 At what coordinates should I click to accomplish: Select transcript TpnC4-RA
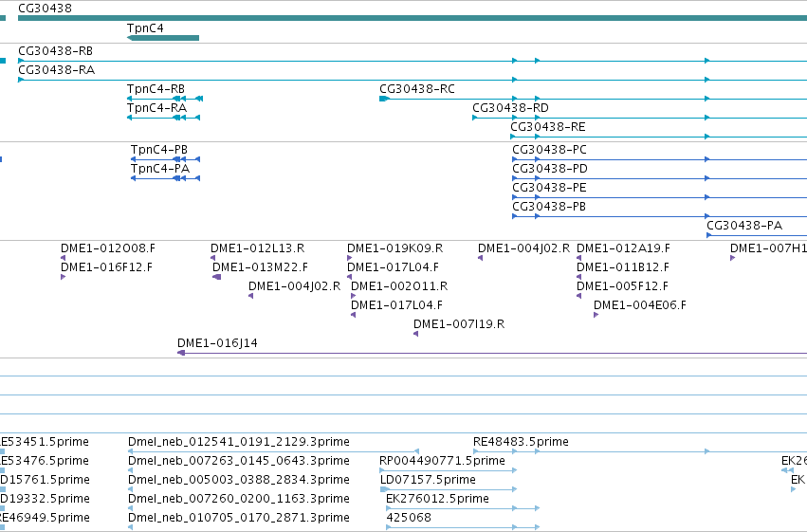(x=163, y=118)
